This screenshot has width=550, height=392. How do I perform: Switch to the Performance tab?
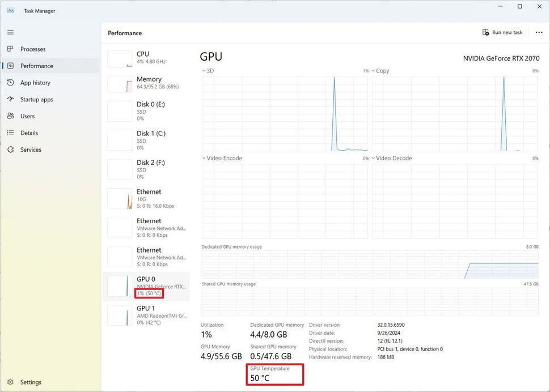point(37,66)
